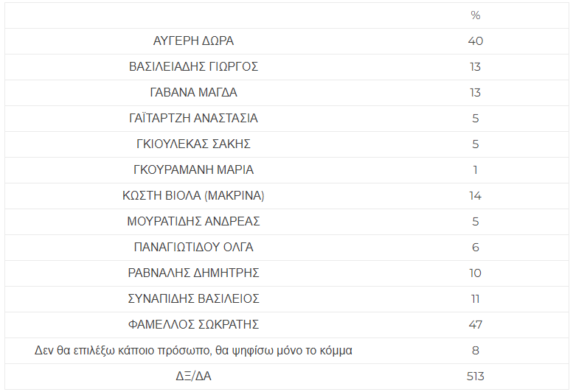Click the ΠΑΝΑΓΙΩΤΙΔΟΥ ΟΛΓΑ row name
This screenshot has width=573, height=392.
pos(193,248)
